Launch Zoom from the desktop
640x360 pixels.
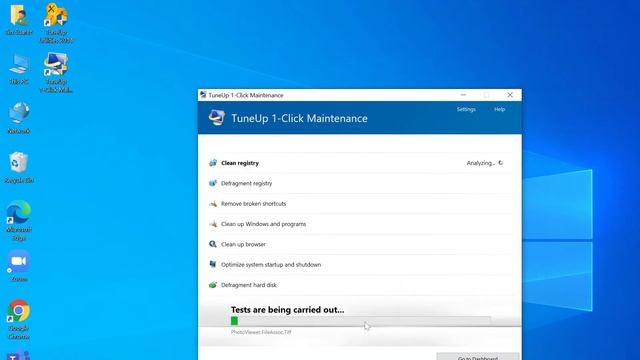coord(19,267)
